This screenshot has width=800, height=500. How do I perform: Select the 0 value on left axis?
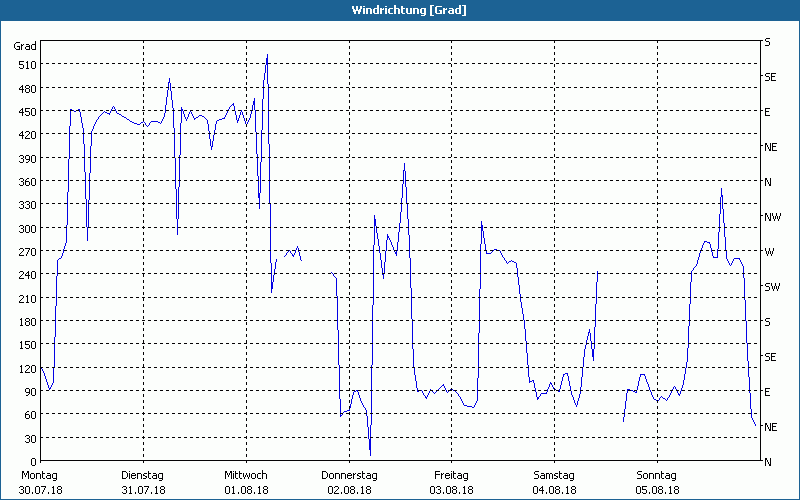point(33,462)
